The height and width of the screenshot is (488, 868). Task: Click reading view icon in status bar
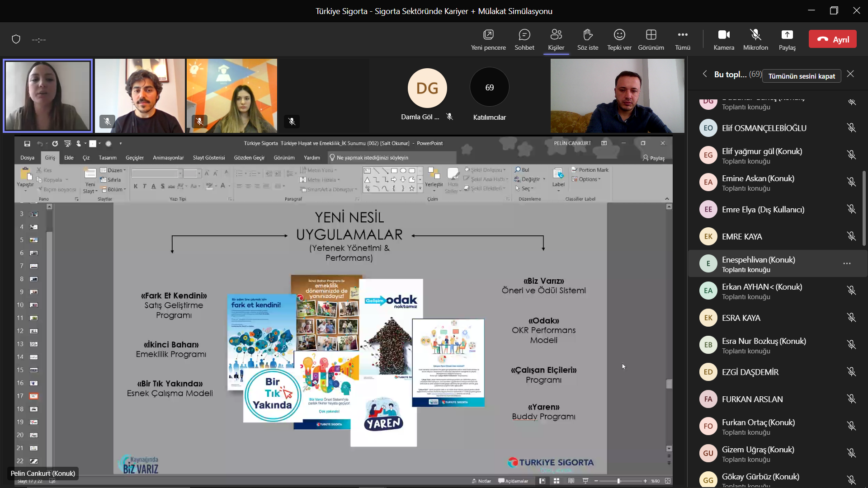point(571,481)
